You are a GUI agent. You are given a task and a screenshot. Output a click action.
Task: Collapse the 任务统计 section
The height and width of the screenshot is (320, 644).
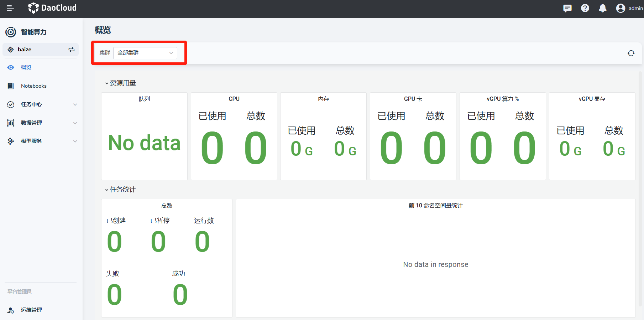point(120,190)
